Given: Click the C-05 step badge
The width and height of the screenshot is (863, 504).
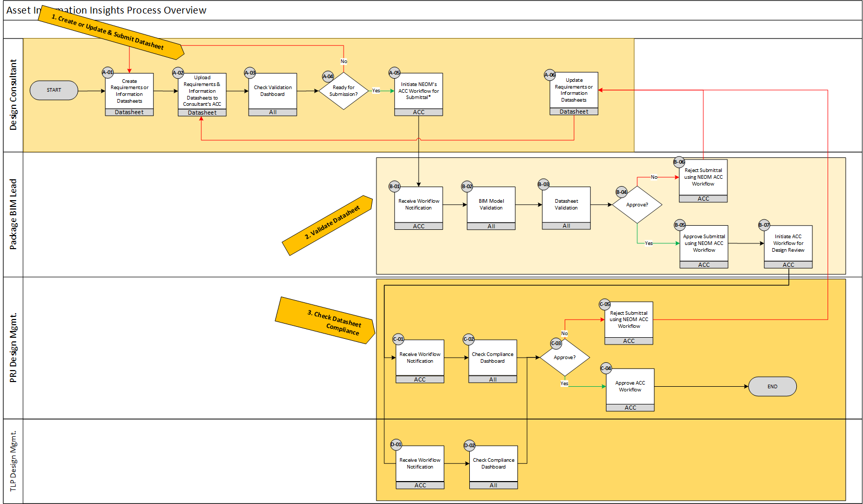Looking at the screenshot, I should 604,304.
